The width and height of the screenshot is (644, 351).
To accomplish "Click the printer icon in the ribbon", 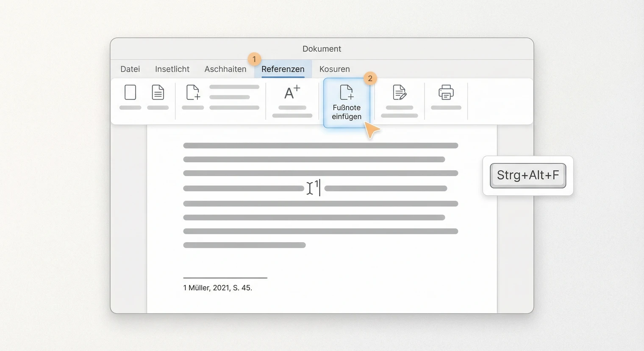I will click(446, 92).
